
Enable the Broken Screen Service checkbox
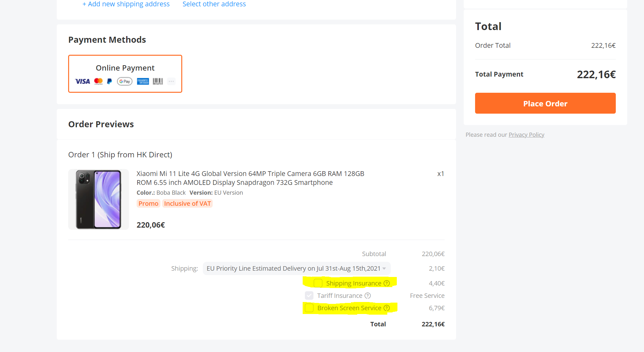pyautogui.click(x=309, y=308)
